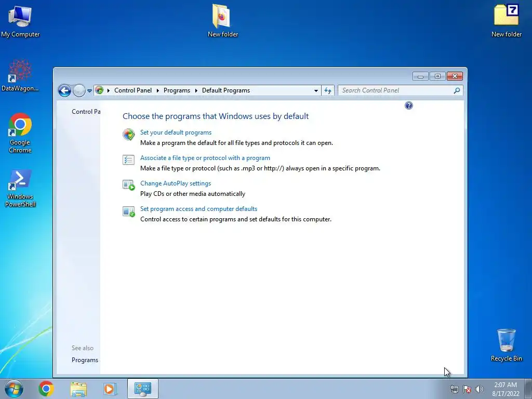Click the program access and defaults icon
The width and height of the screenshot is (532, 399).
click(129, 211)
